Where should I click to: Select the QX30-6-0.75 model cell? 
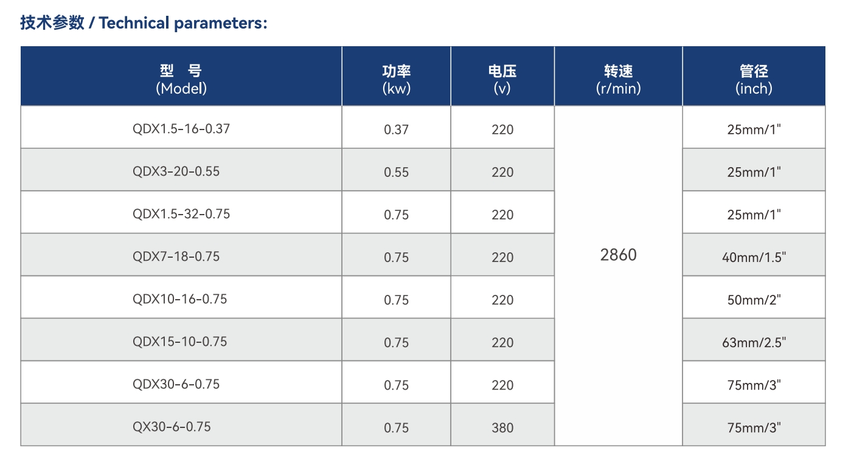coord(172,427)
